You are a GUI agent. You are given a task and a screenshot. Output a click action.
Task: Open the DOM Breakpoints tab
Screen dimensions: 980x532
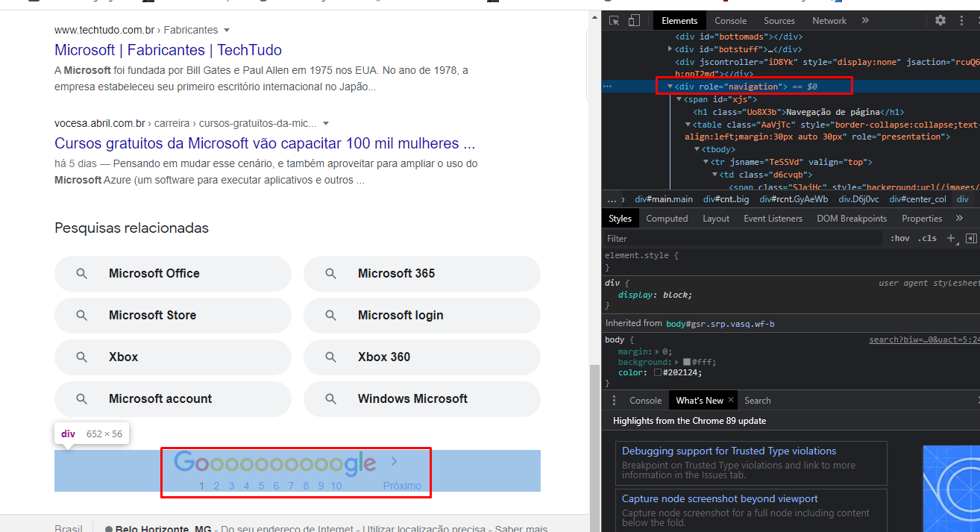click(852, 219)
